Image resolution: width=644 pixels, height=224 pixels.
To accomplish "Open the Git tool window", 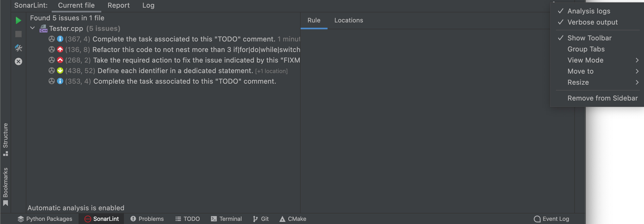I will [261, 219].
